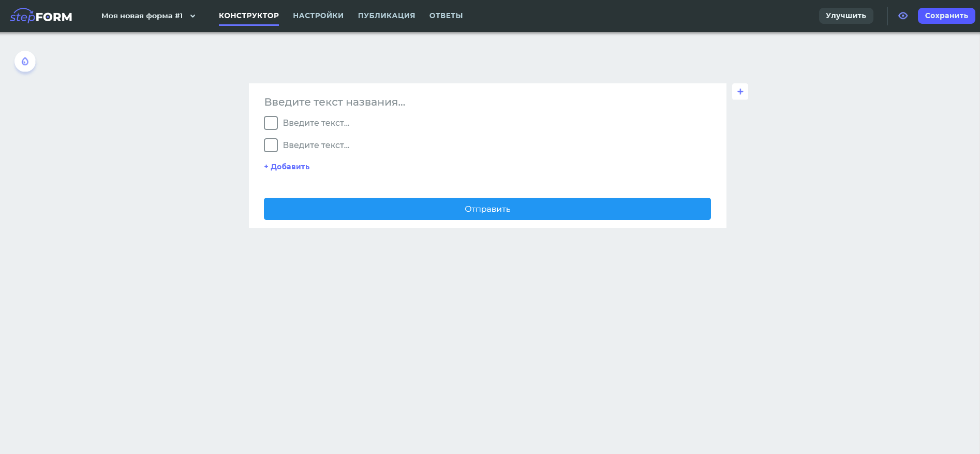Image resolution: width=980 pixels, height=454 pixels.
Task: Open the design theme droplet icon
Action: tap(25, 62)
